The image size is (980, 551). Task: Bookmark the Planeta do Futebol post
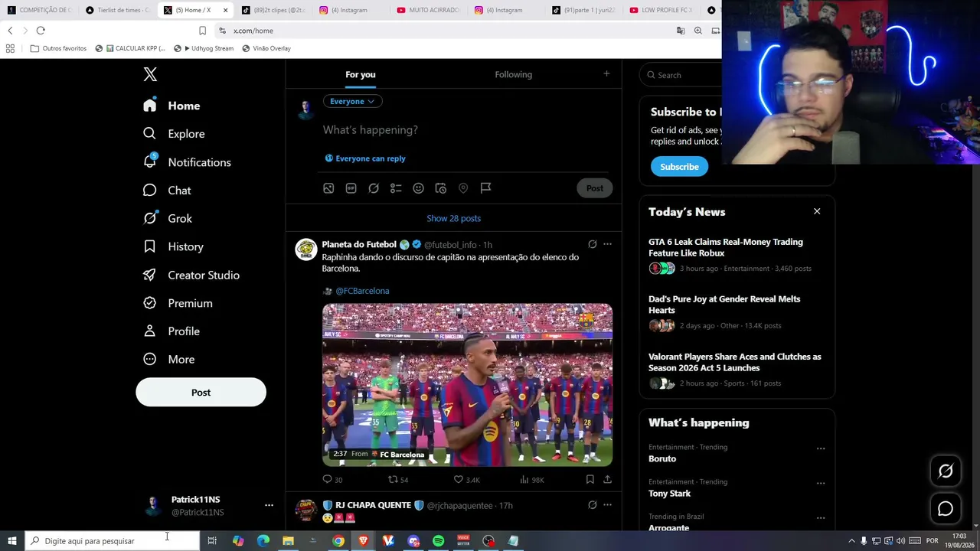(590, 480)
